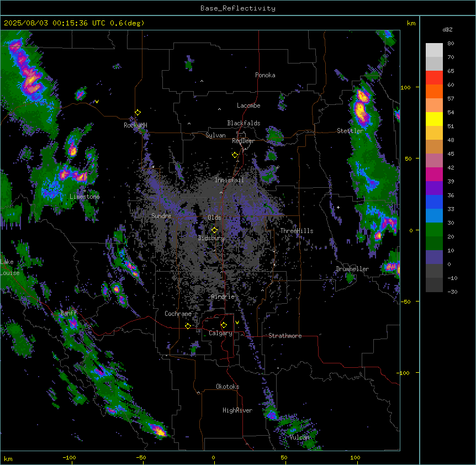Click the yellow diamond marker above Calgary

click(224, 325)
